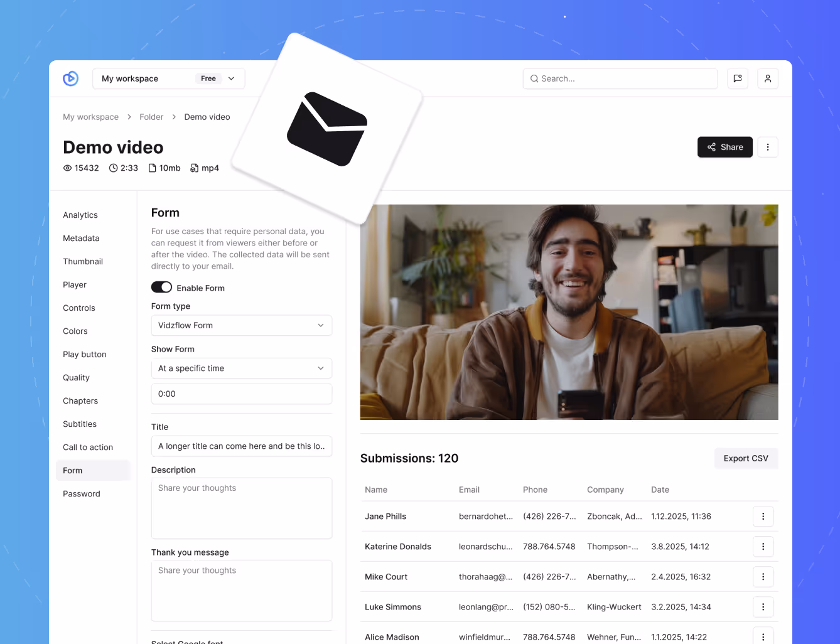Click the video preview thumbnail

(569, 312)
